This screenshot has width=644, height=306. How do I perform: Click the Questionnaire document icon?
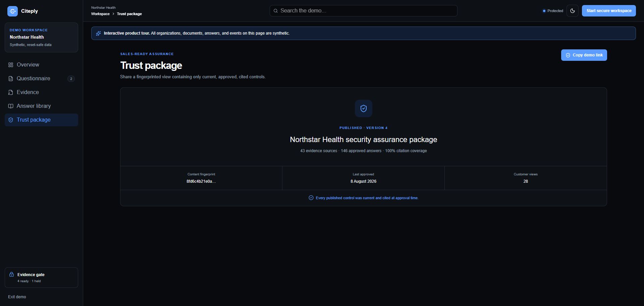click(11, 79)
